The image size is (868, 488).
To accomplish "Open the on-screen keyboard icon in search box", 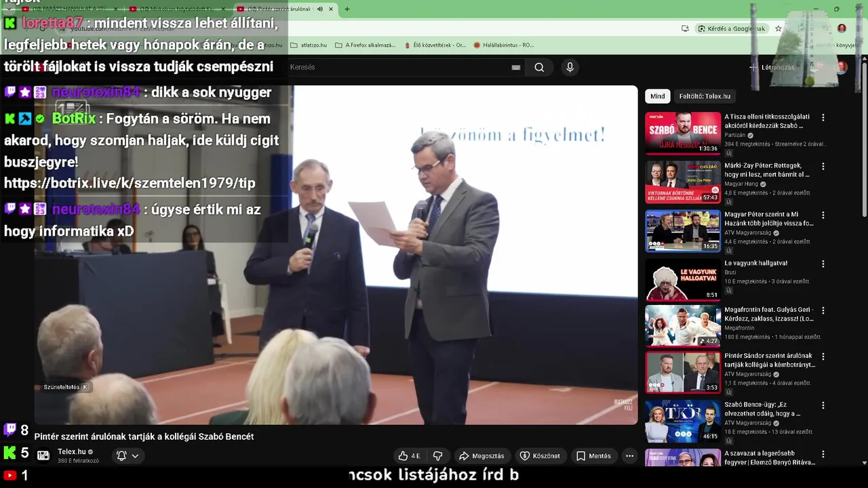I will [x=516, y=67].
